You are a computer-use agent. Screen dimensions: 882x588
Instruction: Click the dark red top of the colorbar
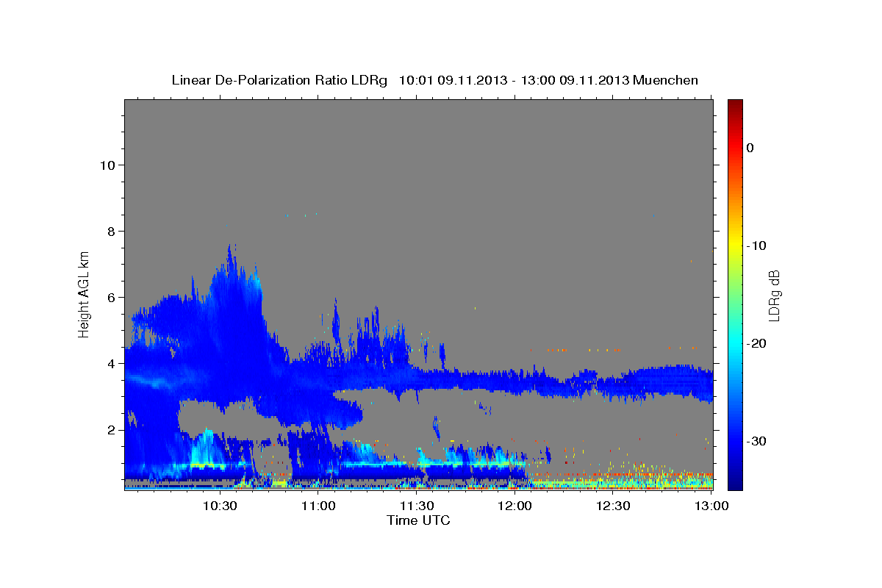(735, 104)
